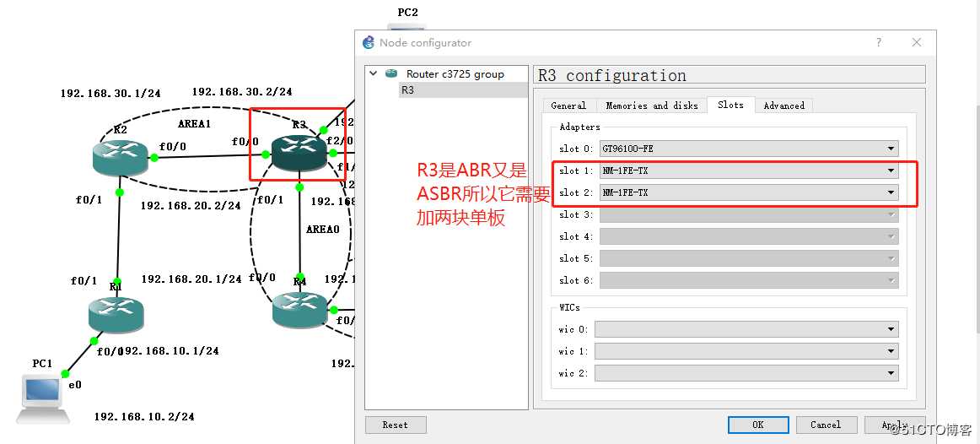Image resolution: width=980 pixels, height=444 pixels.
Task: Open the wic 0 dropdown
Action: 746,329
